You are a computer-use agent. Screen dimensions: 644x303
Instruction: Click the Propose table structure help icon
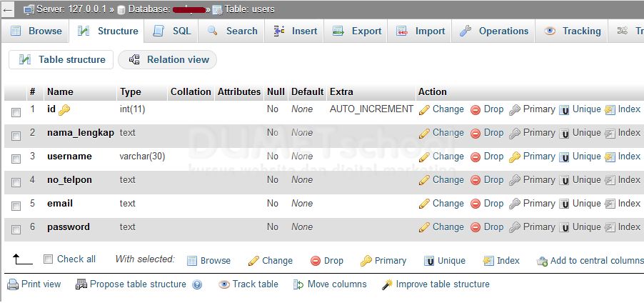[x=197, y=284]
